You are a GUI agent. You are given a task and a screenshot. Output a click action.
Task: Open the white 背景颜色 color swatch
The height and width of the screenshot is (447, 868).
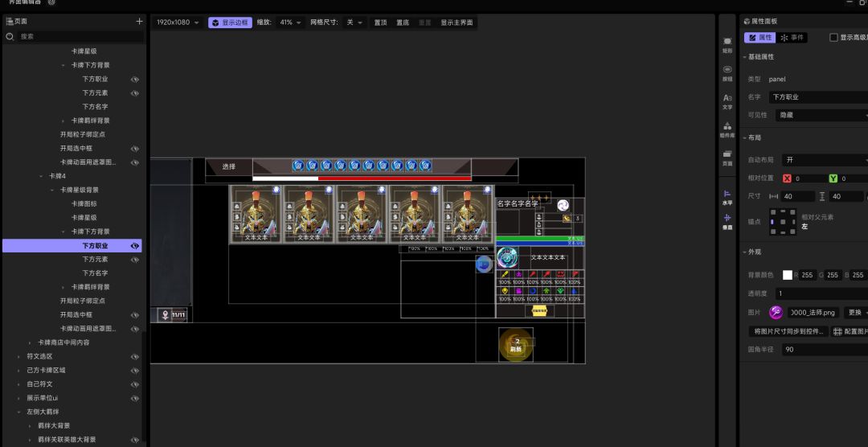(x=787, y=275)
